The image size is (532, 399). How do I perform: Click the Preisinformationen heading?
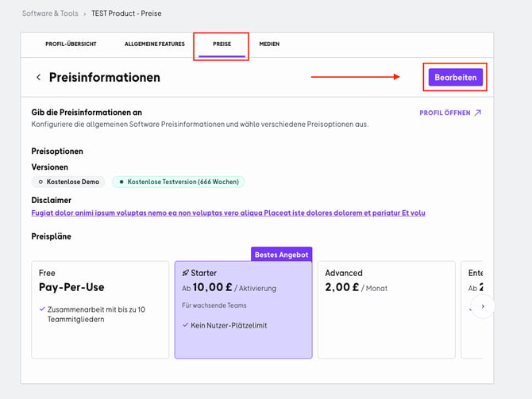pyautogui.click(x=105, y=77)
